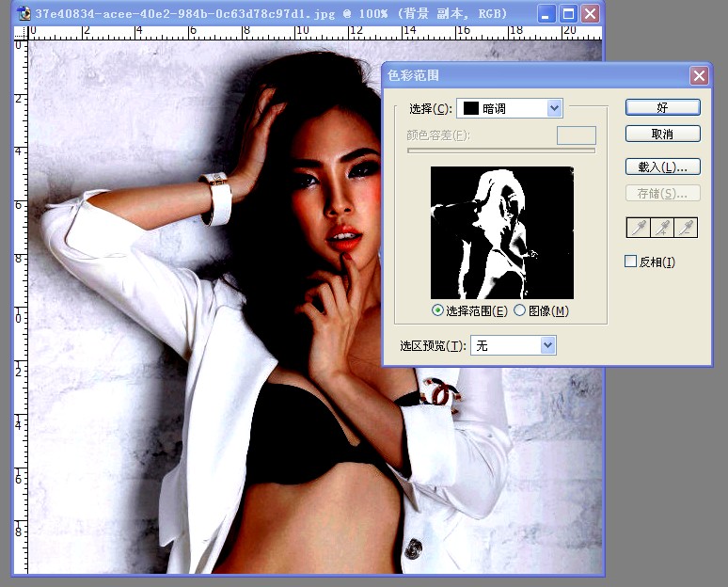Close the 色彩范围 dialog
This screenshot has height=587, width=728.
[x=699, y=75]
